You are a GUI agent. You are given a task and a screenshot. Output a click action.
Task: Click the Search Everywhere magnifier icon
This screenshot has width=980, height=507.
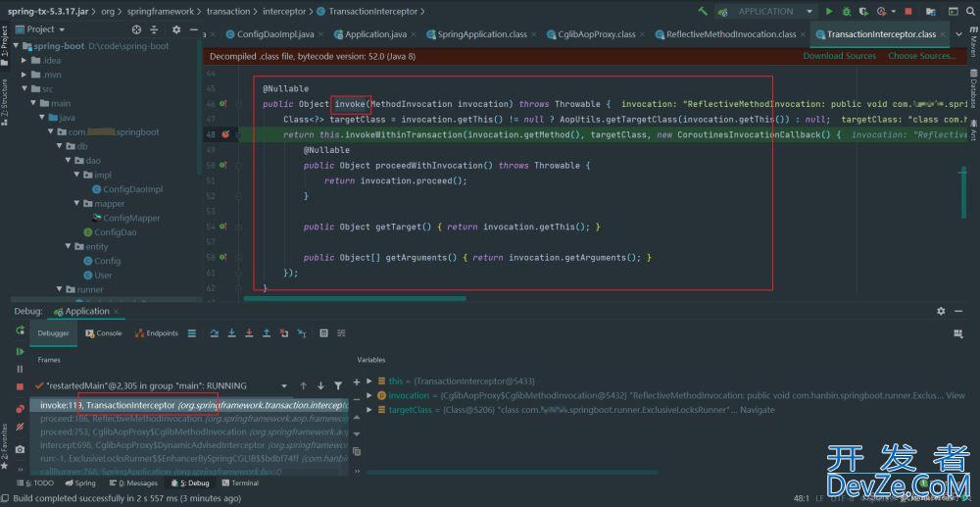click(x=970, y=11)
